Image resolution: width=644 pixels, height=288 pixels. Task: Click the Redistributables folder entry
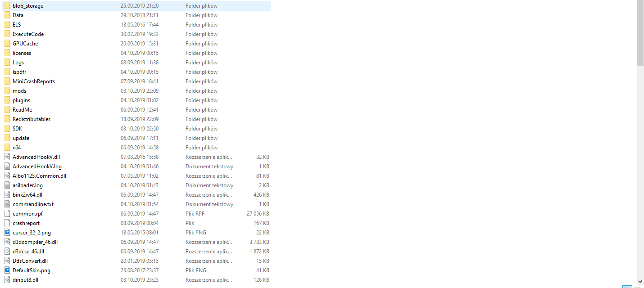tap(137, 119)
